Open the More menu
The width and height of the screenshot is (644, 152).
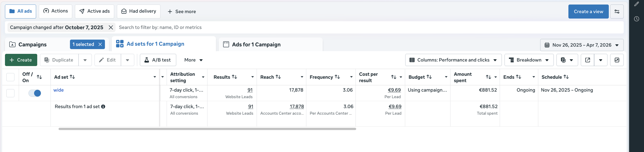click(194, 60)
